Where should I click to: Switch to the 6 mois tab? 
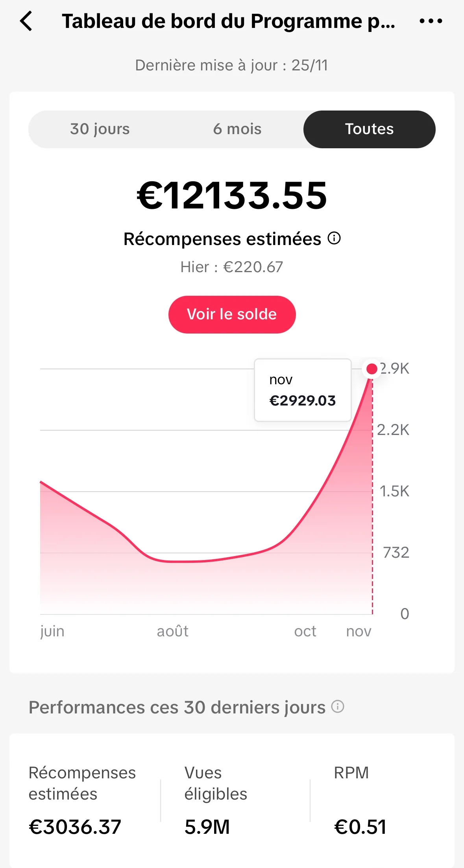pos(237,129)
